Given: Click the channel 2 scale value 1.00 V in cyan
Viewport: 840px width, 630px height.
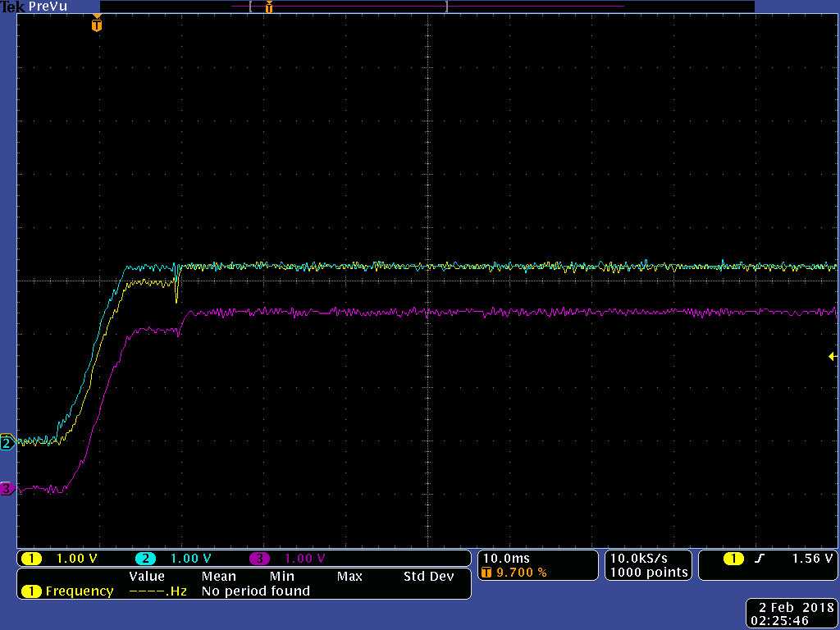Looking at the screenshot, I should [x=190, y=559].
